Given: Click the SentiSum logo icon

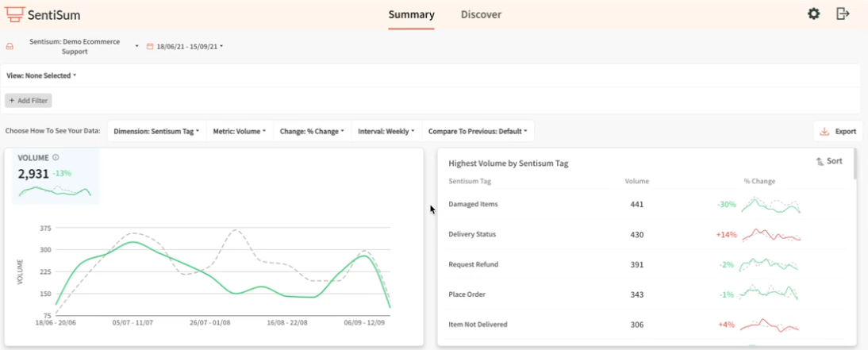Looking at the screenshot, I should coord(15,13).
